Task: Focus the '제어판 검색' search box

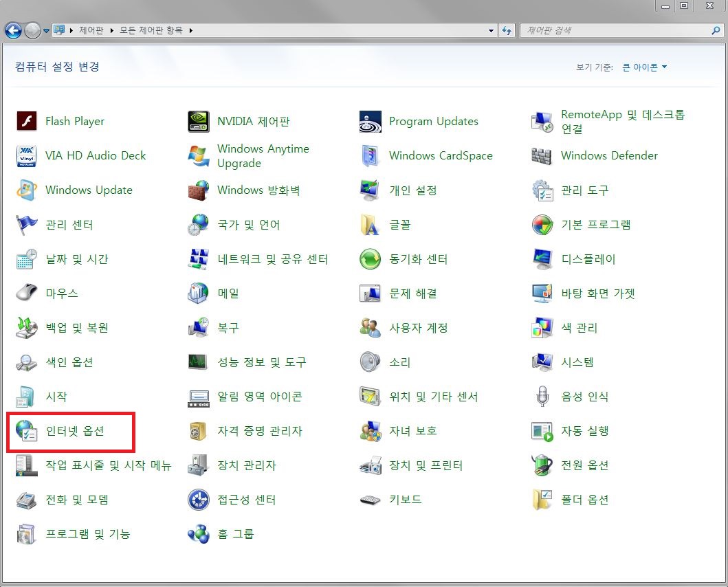Action: 622,31
